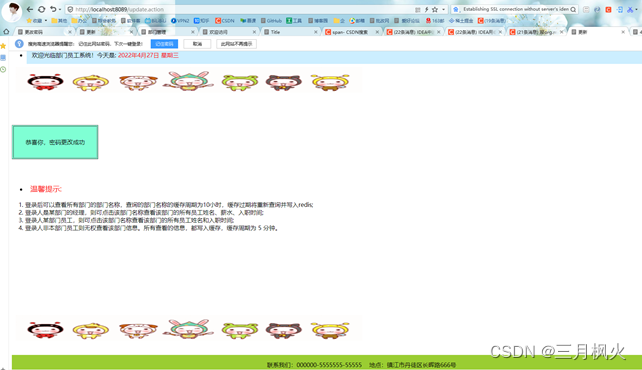Click the QR grid icon in address bar
This screenshot has height=370, width=642.
click(418, 9)
